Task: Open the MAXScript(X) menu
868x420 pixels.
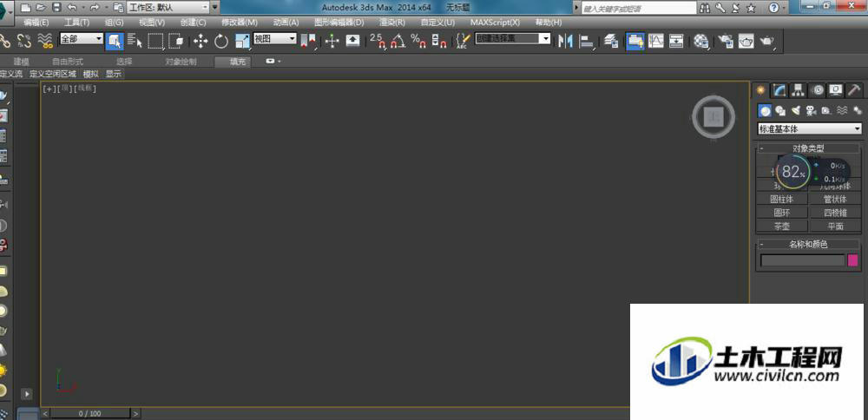Action: (x=495, y=23)
